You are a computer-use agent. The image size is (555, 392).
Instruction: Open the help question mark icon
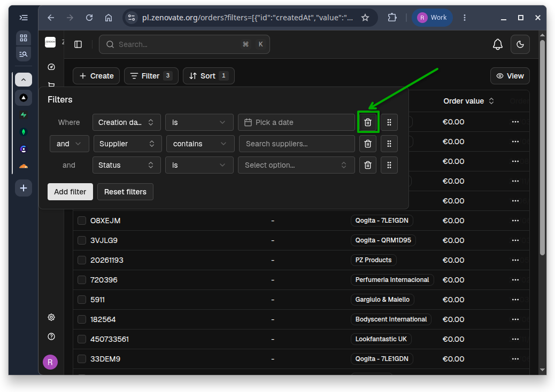[51, 336]
